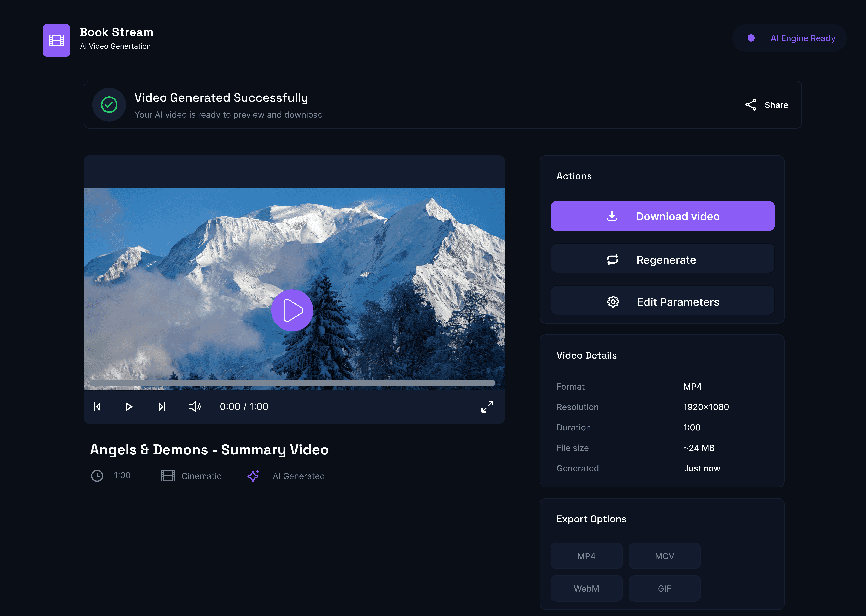Click the Resolution label in Video Details
Image resolution: width=866 pixels, height=616 pixels.
coord(577,407)
